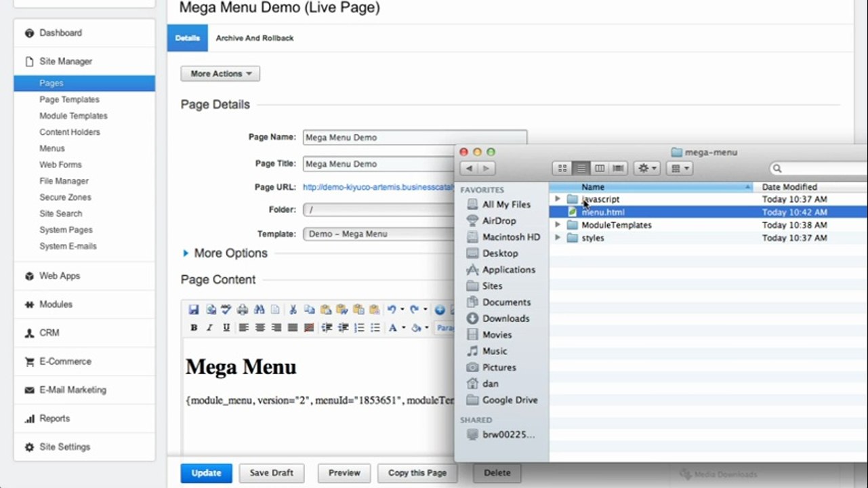This screenshot has width=868, height=488.
Task: Click the Save Draft button
Action: (x=272, y=473)
